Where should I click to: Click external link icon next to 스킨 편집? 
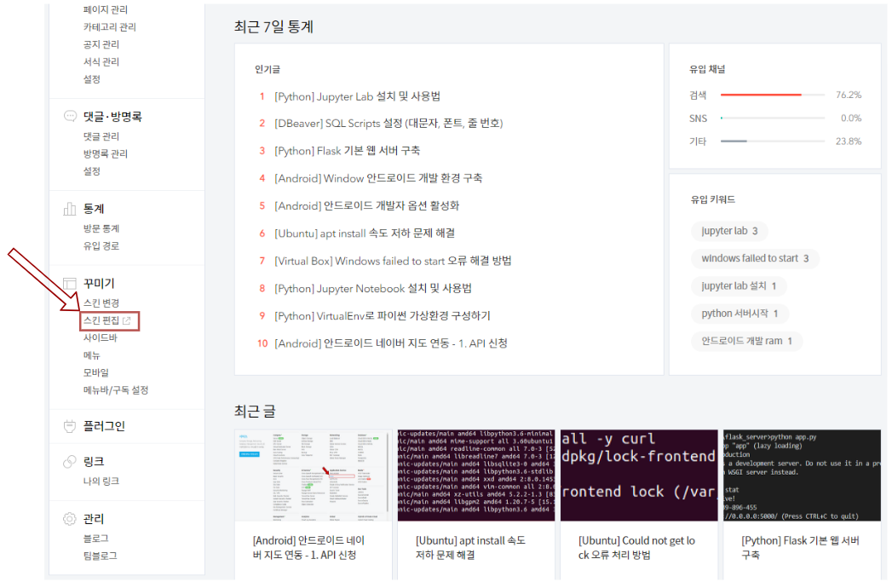127,320
